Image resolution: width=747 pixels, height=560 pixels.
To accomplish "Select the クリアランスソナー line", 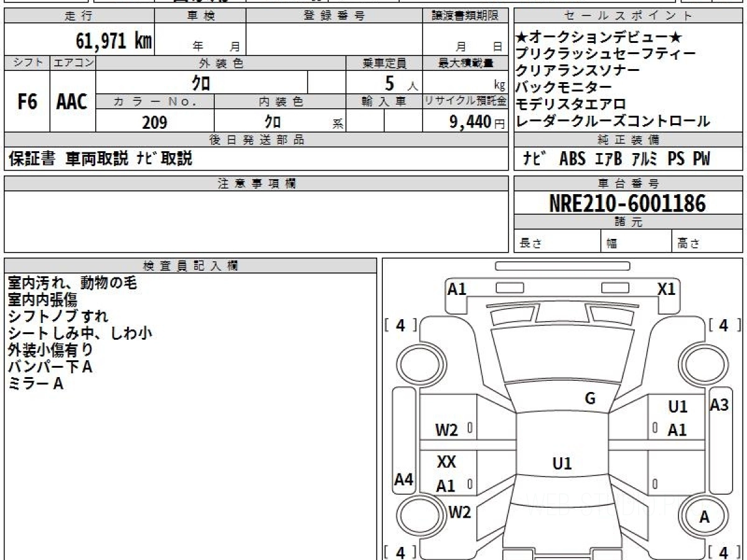I will point(577,71).
